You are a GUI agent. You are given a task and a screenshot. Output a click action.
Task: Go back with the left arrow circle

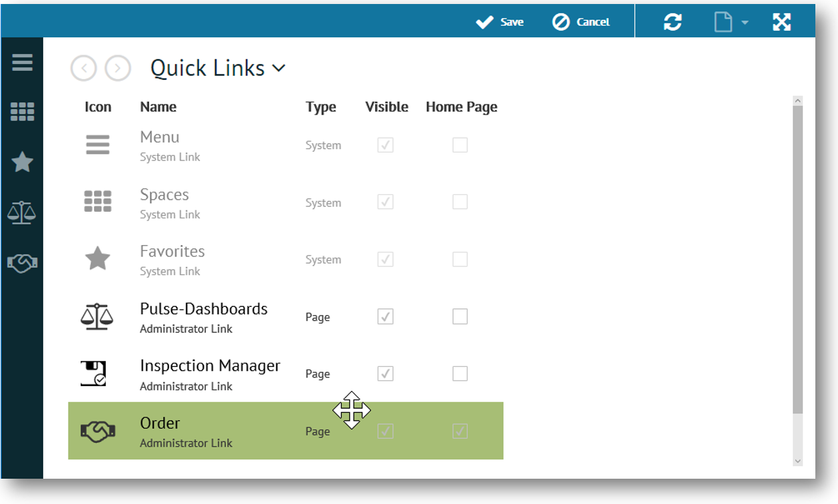tap(84, 68)
